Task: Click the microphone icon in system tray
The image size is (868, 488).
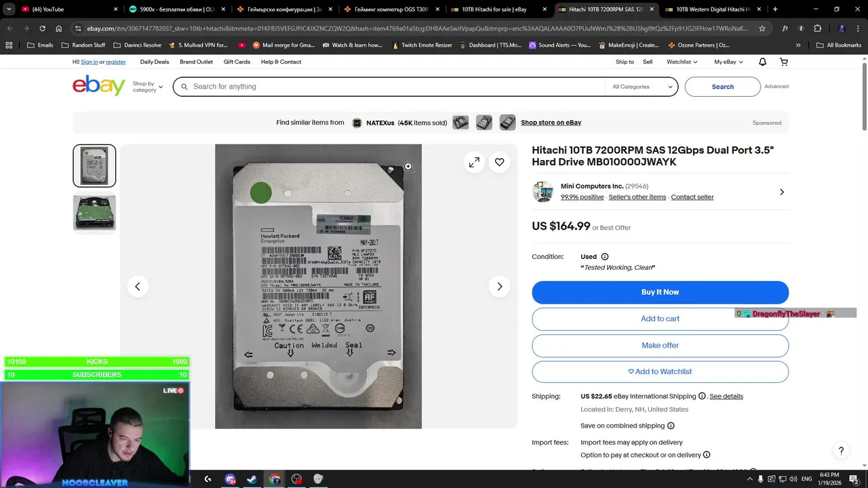Action: coord(760,479)
